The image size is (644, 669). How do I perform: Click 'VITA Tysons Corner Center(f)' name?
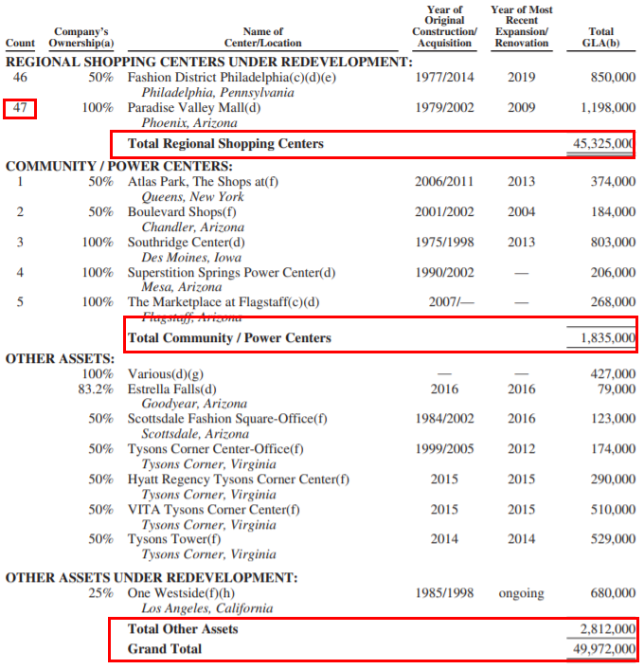pos(214,510)
